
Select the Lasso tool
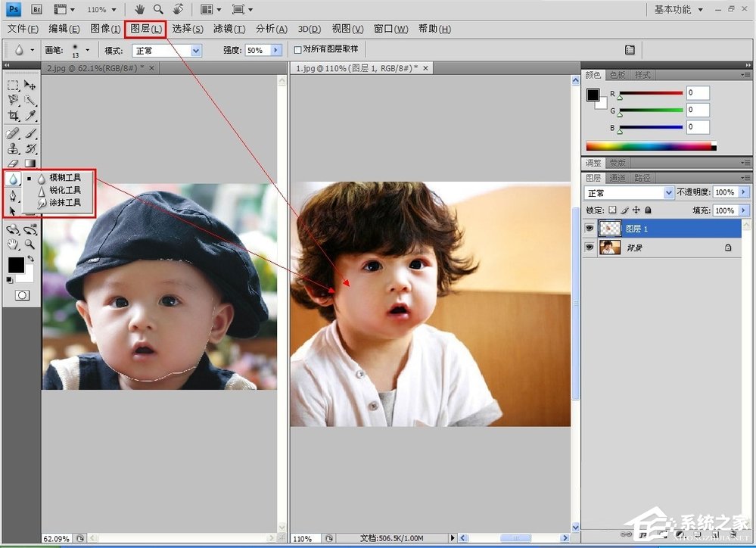[13, 101]
